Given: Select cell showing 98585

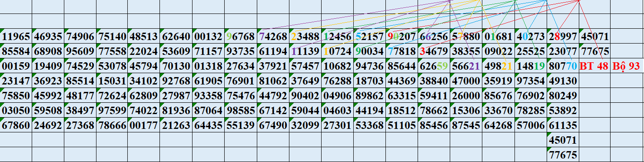Looking at the screenshot, I should (x=241, y=111).
